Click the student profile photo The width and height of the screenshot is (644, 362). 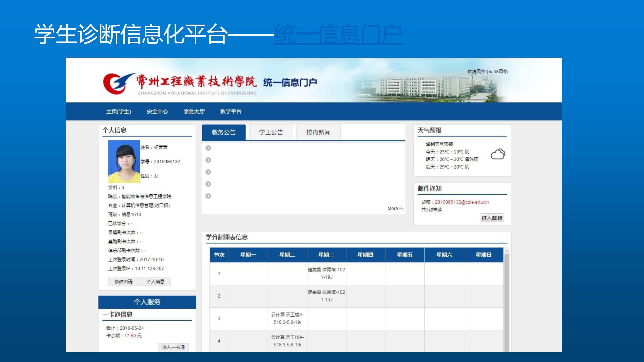124,161
